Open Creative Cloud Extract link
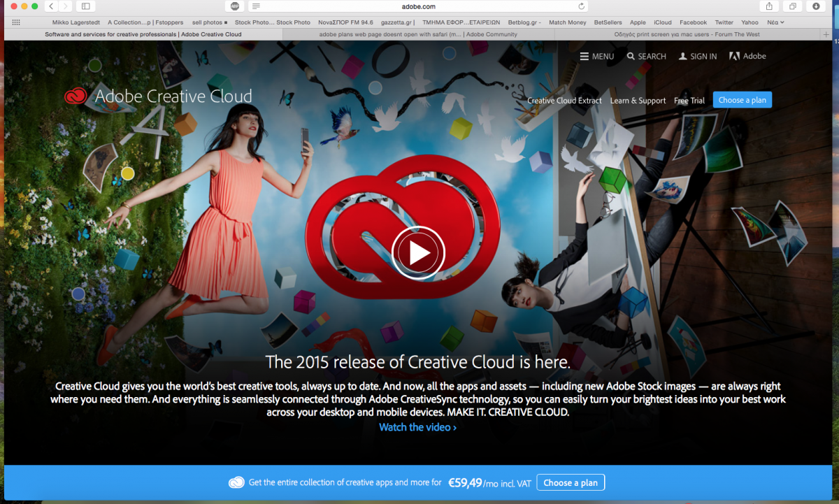This screenshot has width=839, height=504. 564,101
